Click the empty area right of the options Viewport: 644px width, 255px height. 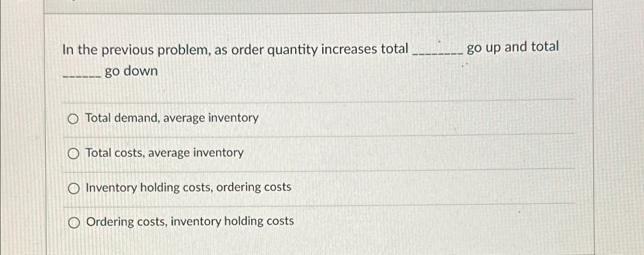tap(461, 173)
